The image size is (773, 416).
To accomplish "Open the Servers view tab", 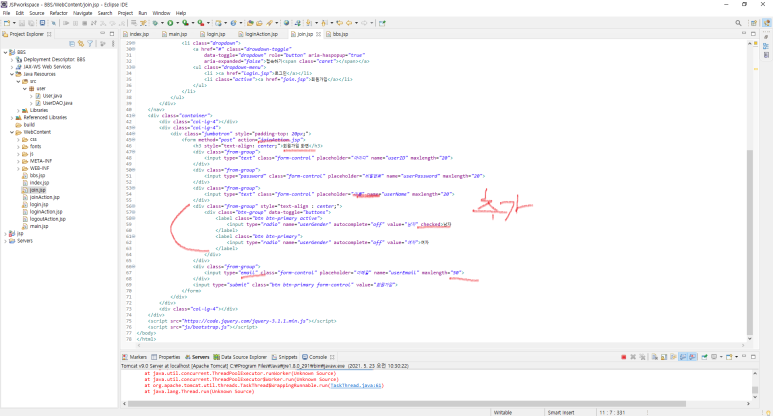I will [x=197, y=357].
